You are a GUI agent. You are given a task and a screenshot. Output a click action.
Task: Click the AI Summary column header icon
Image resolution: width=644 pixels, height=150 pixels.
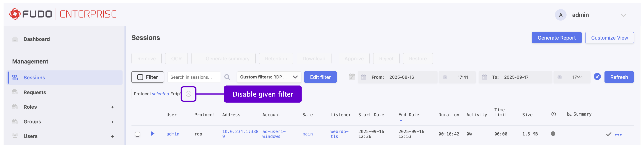(x=569, y=114)
